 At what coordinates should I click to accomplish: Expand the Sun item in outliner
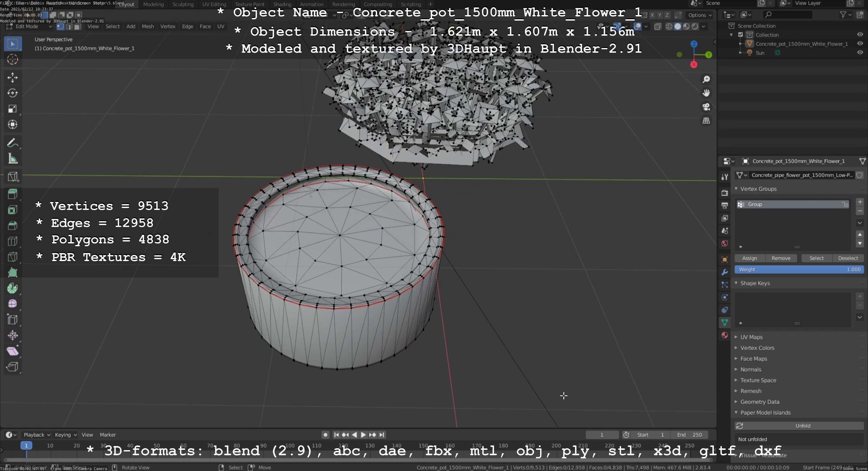(x=741, y=52)
